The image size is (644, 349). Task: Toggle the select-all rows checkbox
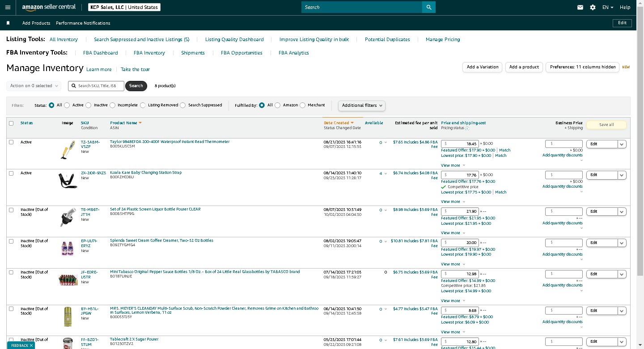[11, 123]
